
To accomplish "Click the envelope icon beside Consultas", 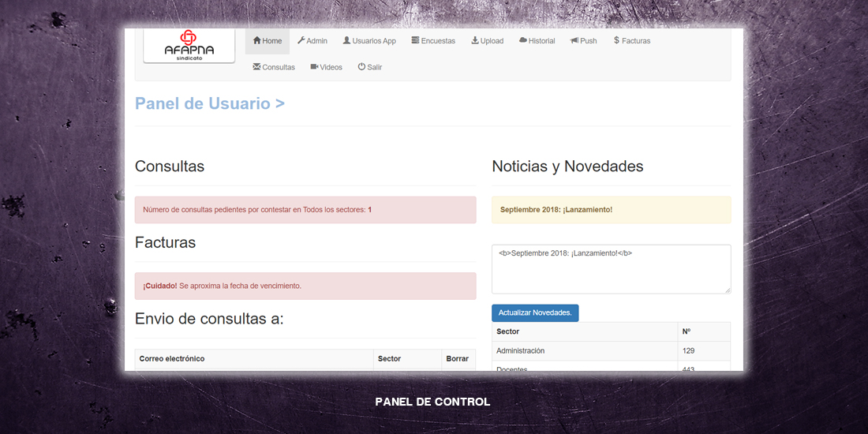I will (x=256, y=66).
